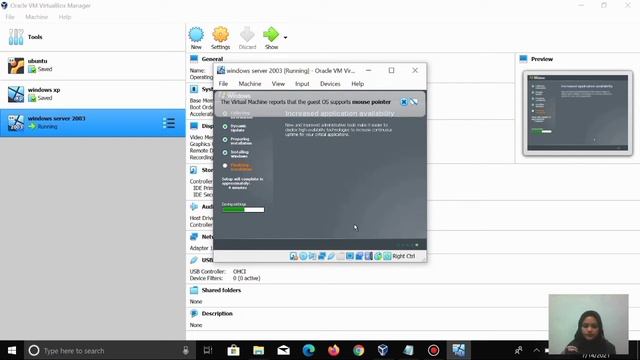Click the Show toolbar button
640x360 pixels.
coord(271,38)
